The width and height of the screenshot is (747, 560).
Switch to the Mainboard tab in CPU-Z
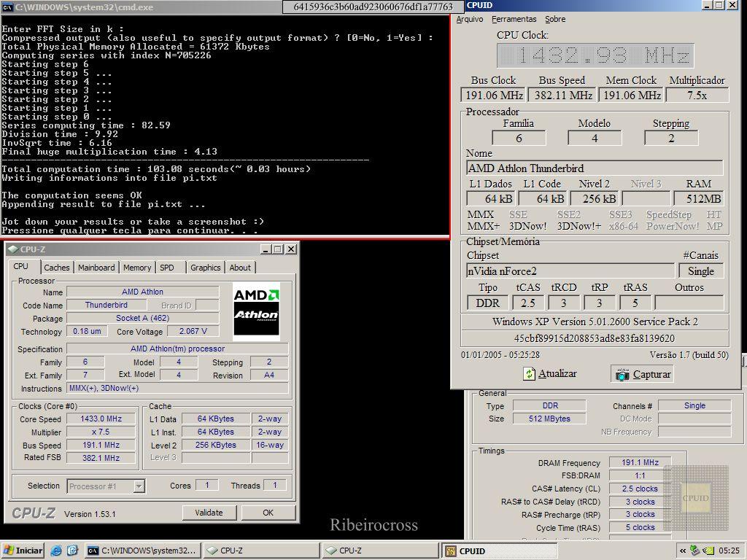coord(96,268)
